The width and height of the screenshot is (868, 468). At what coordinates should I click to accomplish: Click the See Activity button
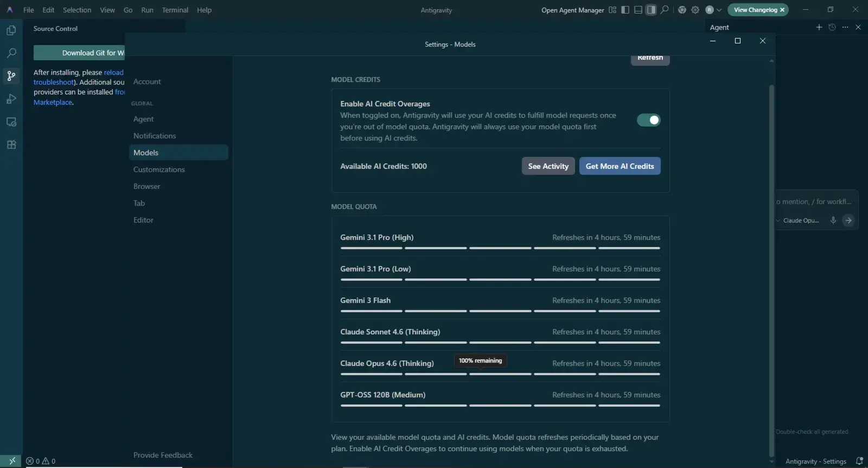[548, 166]
